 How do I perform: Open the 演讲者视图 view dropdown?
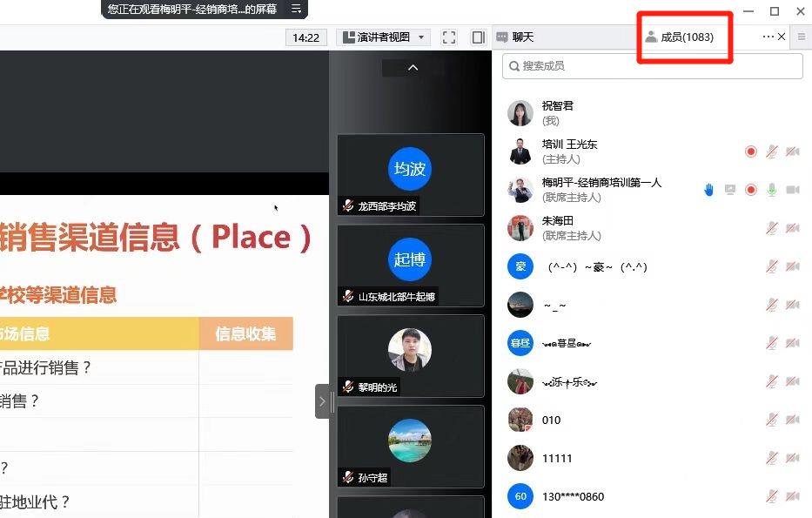point(383,37)
